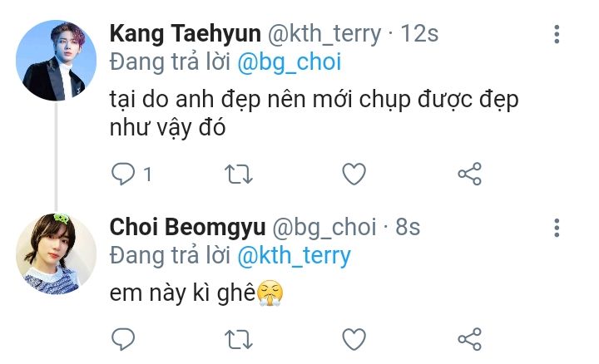Reply to Kang Taehyun's tweet
Viewport: 599px width, 364px height.
(123, 175)
